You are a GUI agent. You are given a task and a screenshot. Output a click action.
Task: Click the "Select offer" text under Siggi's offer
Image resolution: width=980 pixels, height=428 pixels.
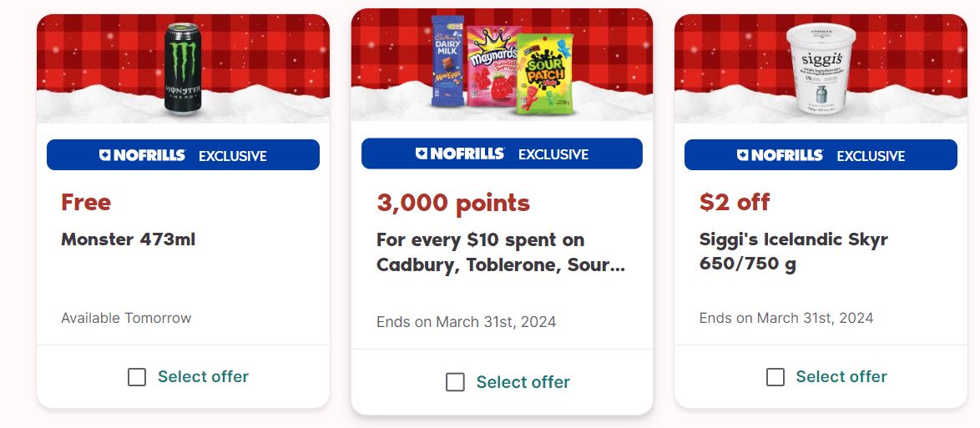click(x=841, y=377)
